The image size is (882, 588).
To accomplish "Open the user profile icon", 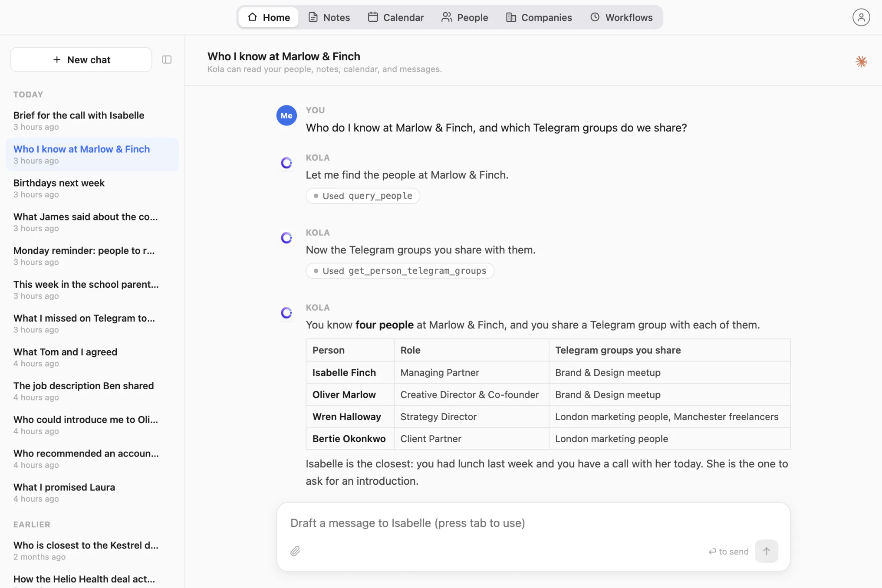I will coord(861,17).
